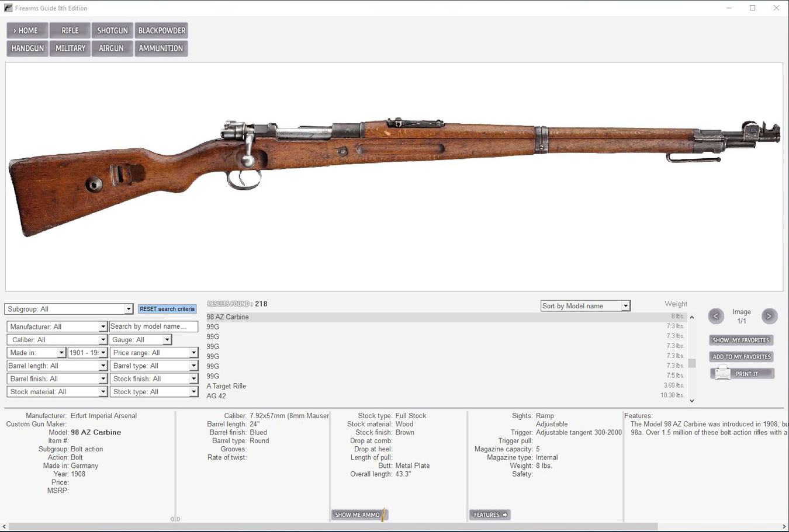This screenshot has height=532, width=789.
Task: Expand the Made in dropdown
Action: point(61,353)
